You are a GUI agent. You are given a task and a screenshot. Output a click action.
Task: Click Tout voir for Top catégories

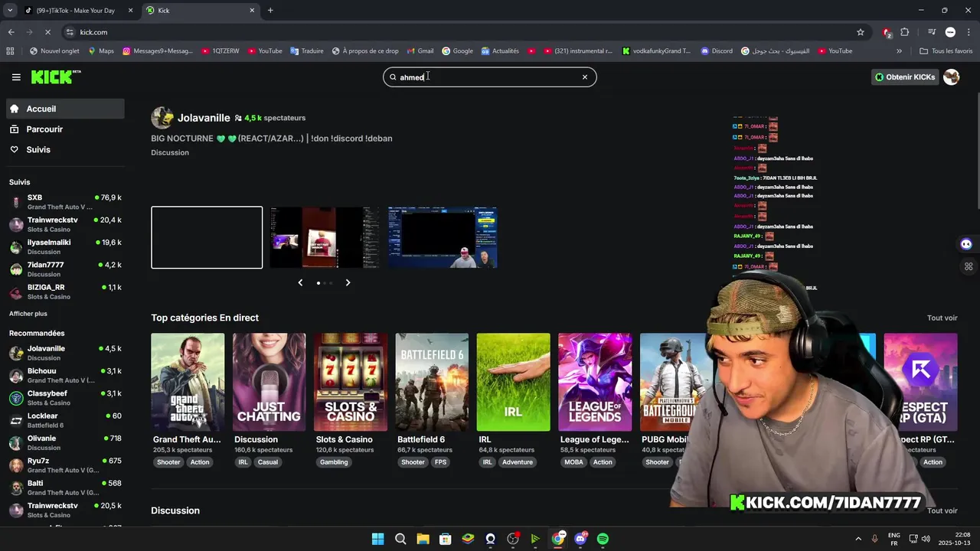pos(942,318)
